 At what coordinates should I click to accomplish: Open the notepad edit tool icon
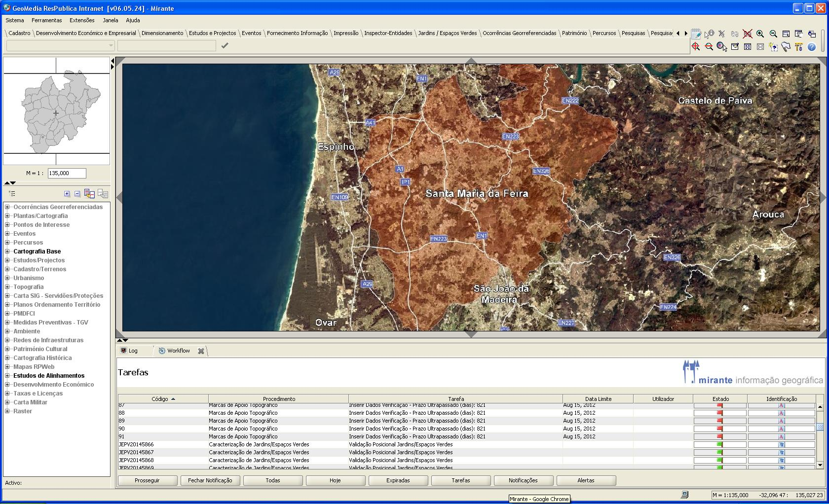696,34
